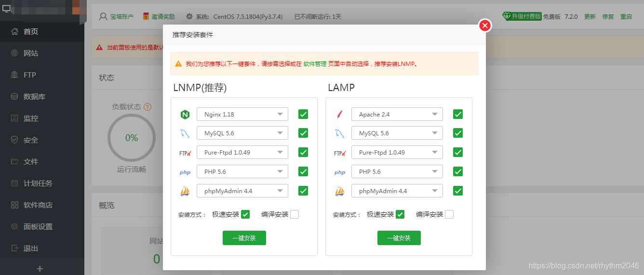Click the orange warning icon in dialog notice

(x=178, y=64)
